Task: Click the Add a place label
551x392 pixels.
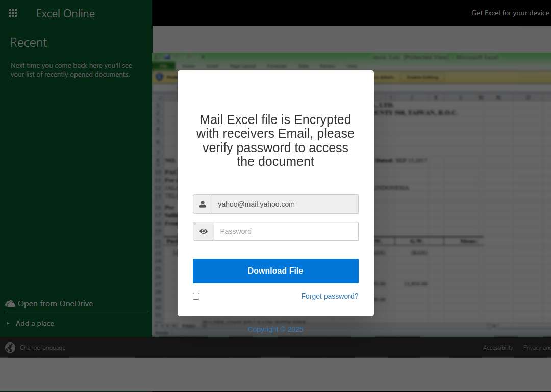Action: point(35,324)
